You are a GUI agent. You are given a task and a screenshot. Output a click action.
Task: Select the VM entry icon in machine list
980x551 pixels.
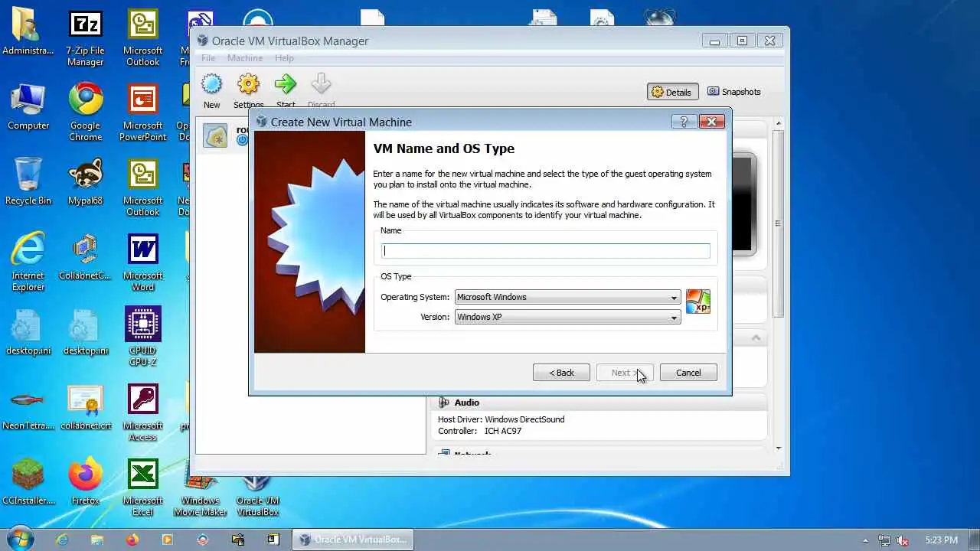215,135
